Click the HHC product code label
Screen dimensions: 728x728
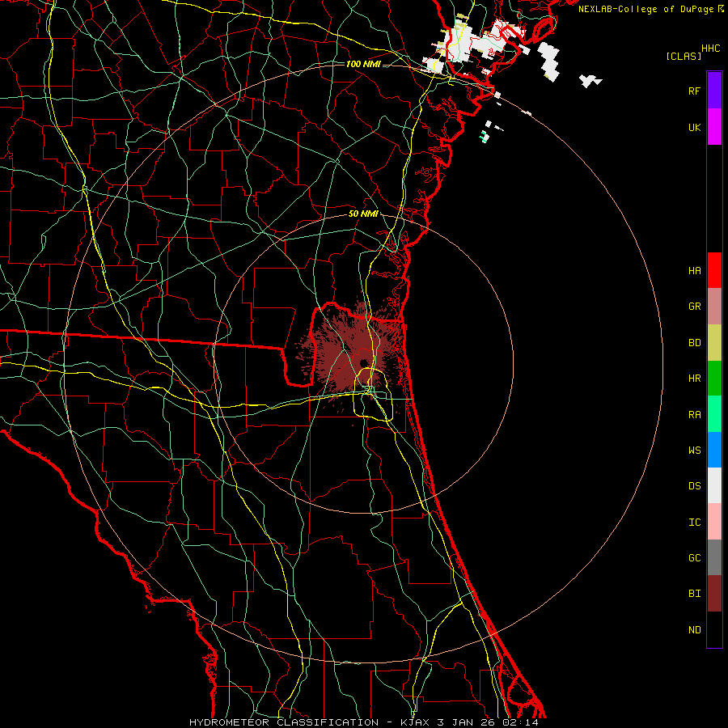pos(711,49)
